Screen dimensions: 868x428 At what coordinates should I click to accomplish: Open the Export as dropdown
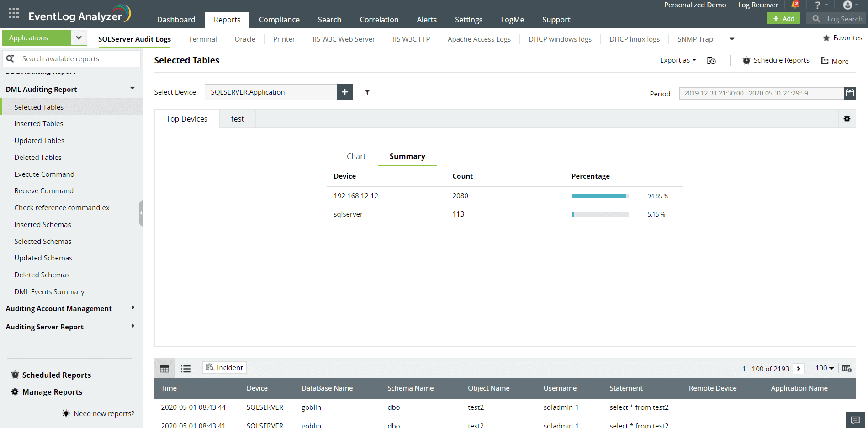[x=677, y=60]
